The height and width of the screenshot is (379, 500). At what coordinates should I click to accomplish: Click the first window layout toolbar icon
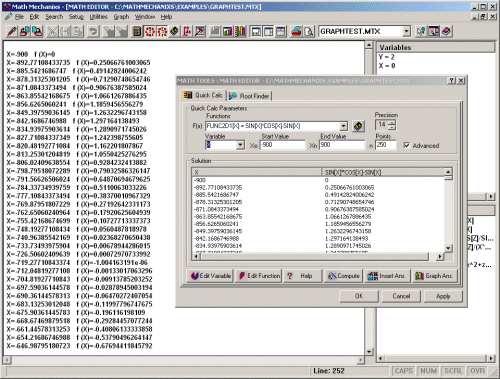(x=256, y=31)
